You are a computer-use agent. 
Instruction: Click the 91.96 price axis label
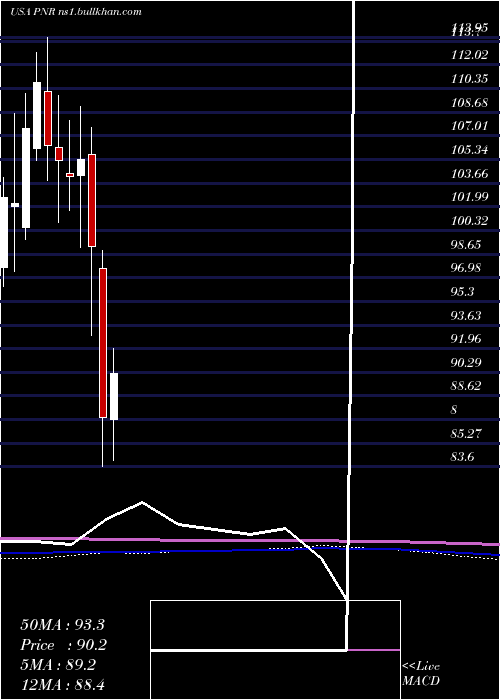coord(464,338)
